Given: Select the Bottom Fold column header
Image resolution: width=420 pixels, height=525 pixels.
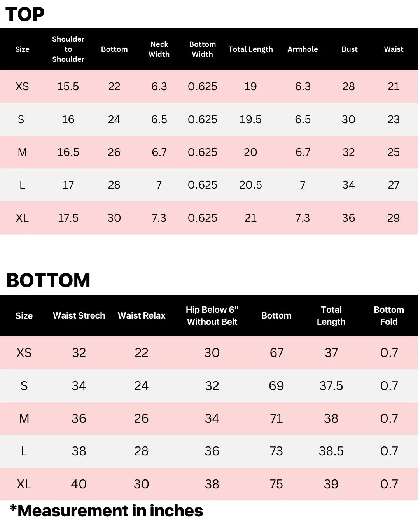Looking at the screenshot, I should (x=389, y=315).
